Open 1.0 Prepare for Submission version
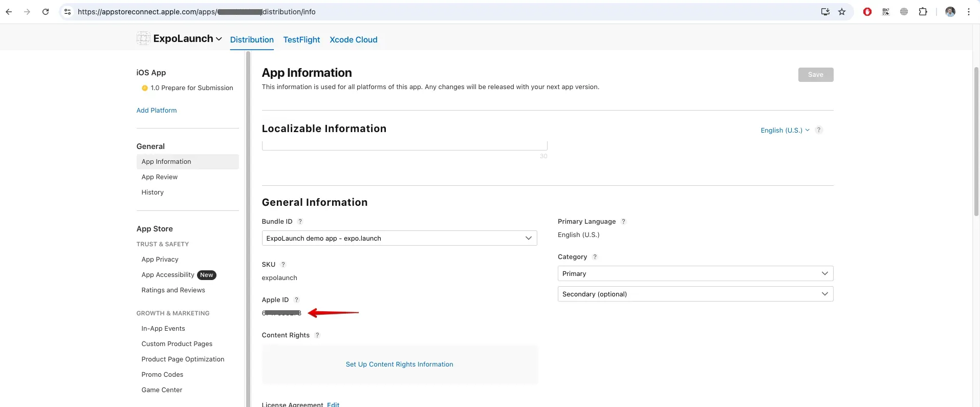This screenshot has height=407, width=980. [x=192, y=88]
